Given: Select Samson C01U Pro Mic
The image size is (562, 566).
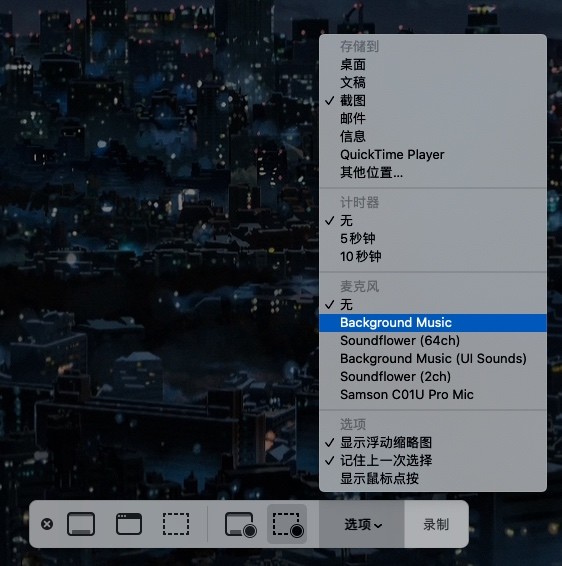Looking at the screenshot, I should [433, 395].
